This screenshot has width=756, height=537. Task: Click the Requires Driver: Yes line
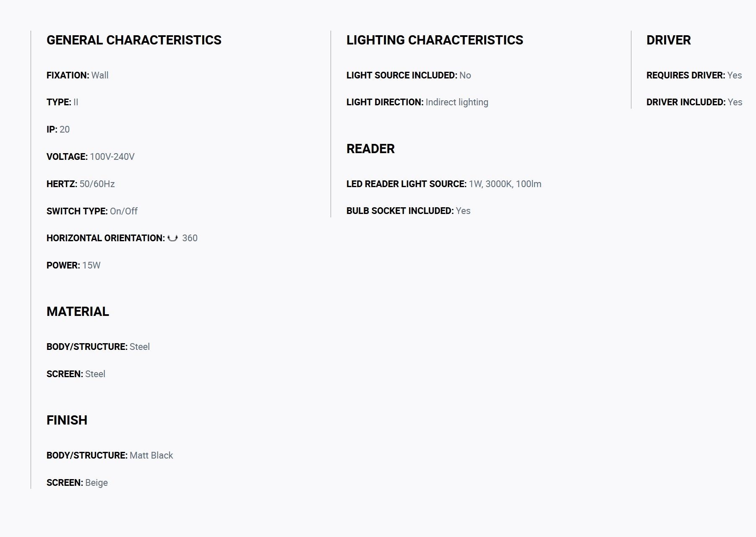(x=694, y=75)
